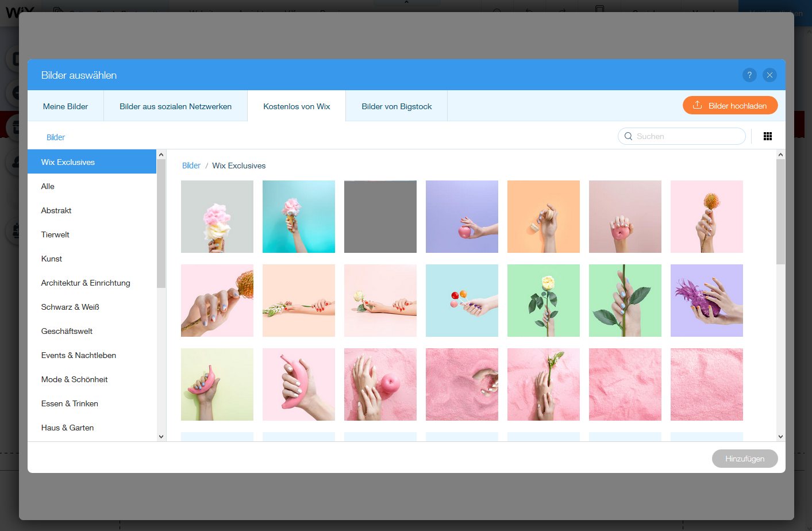Viewport: 812px width, 531px height.
Task: Select yellow rose on green thumbnail
Action: [x=544, y=301]
